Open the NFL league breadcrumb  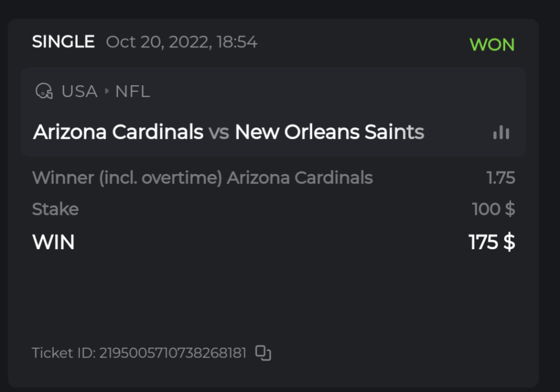point(133,91)
